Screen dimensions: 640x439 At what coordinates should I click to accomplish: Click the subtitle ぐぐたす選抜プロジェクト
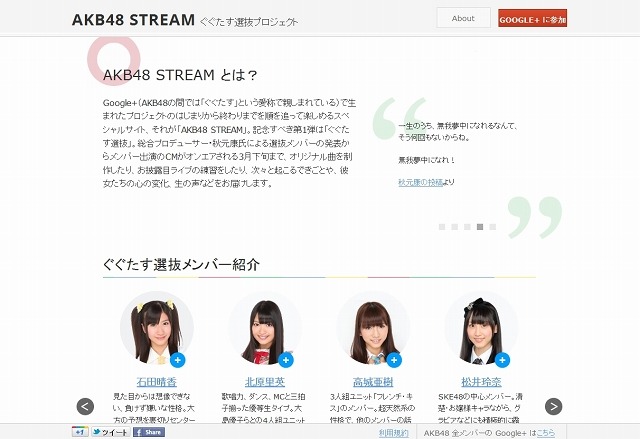coord(249,22)
